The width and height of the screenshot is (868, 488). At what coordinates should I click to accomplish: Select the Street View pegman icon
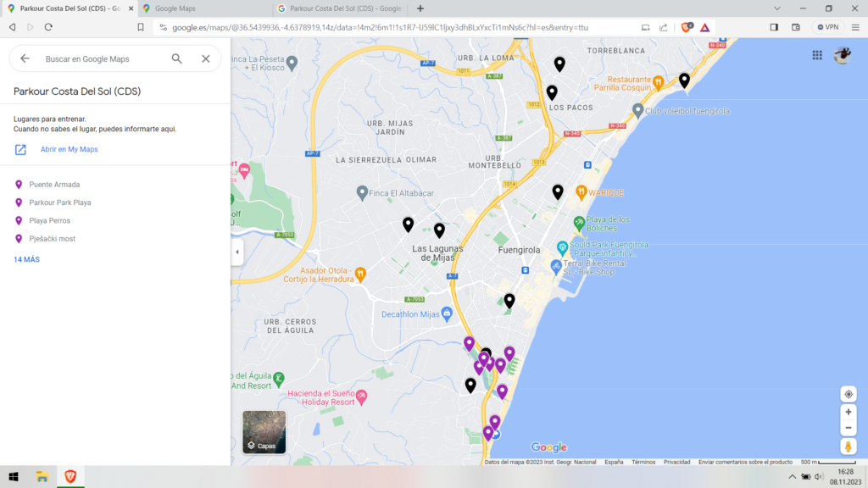[849, 446]
